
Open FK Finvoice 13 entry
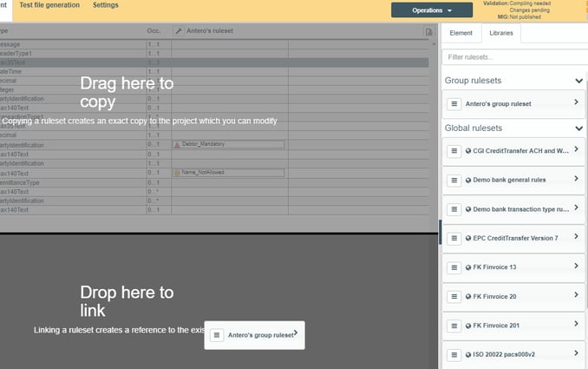tap(513, 268)
